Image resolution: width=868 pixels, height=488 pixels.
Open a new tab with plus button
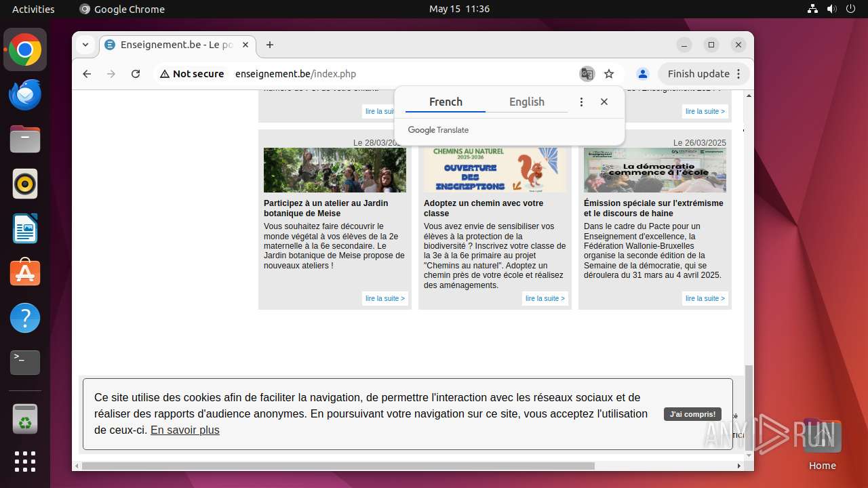tap(270, 45)
